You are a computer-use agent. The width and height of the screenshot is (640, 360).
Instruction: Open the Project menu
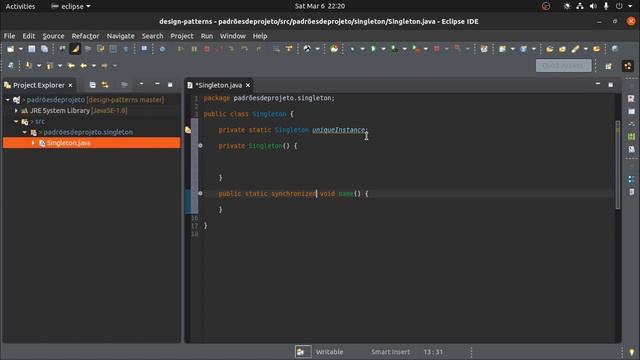pyautogui.click(x=182, y=36)
